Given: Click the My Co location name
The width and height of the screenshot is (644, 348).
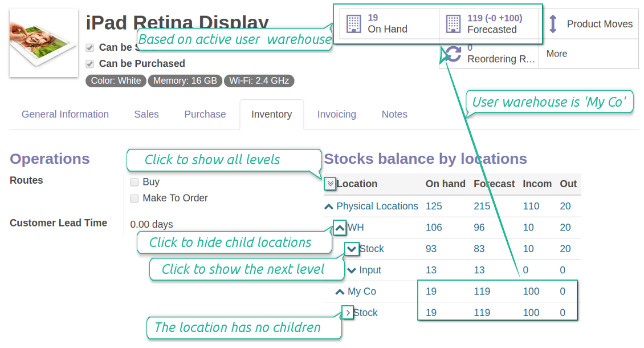Looking at the screenshot, I should coord(361,291).
